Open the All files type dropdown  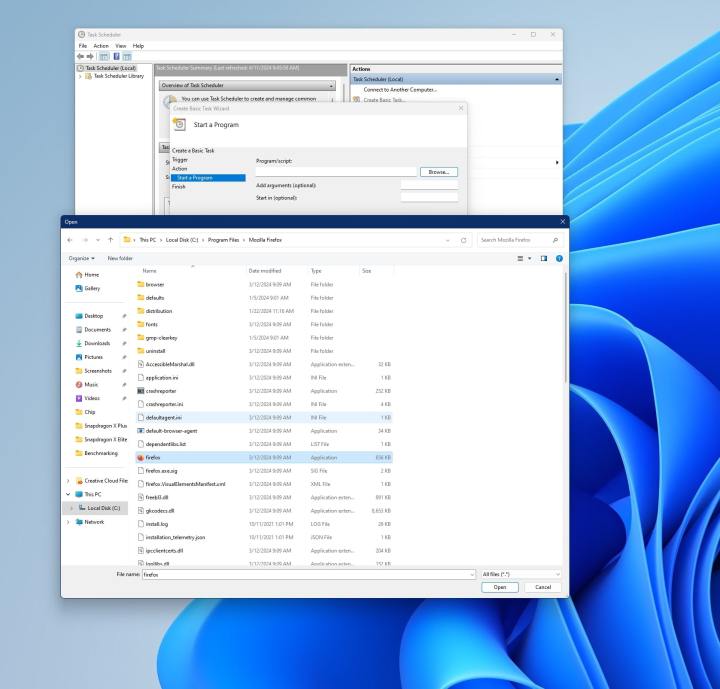click(x=520, y=575)
